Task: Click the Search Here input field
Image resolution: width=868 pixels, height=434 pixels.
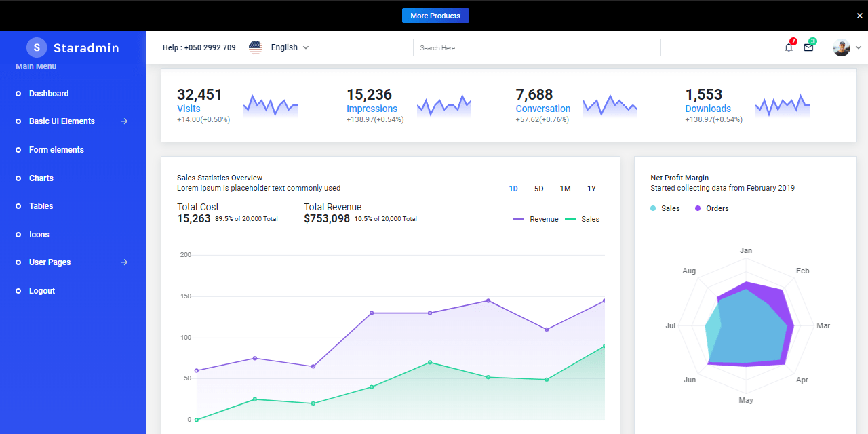Action: [536, 47]
